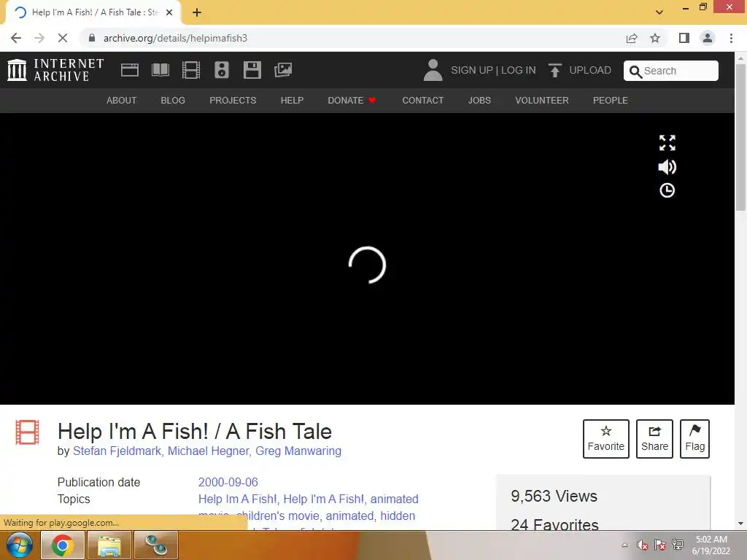Open the Audio speaker icon
The image size is (747, 560).
tap(222, 70)
